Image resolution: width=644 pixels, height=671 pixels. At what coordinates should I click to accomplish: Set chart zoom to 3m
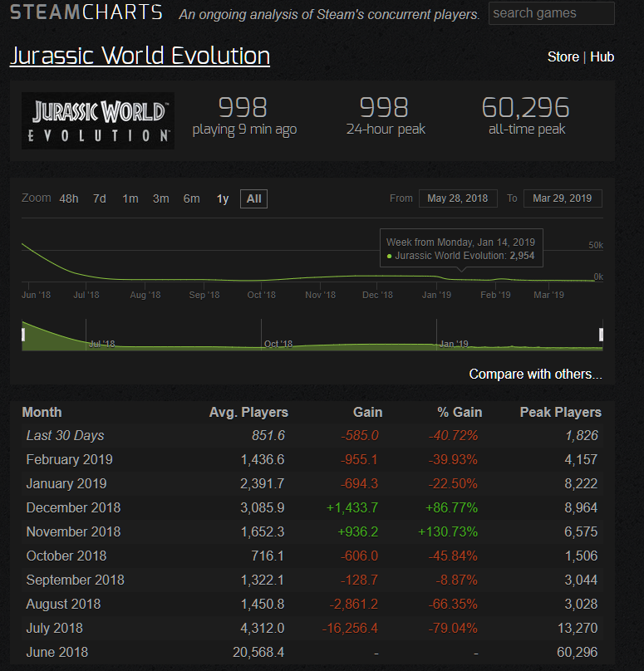pos(161,198)
